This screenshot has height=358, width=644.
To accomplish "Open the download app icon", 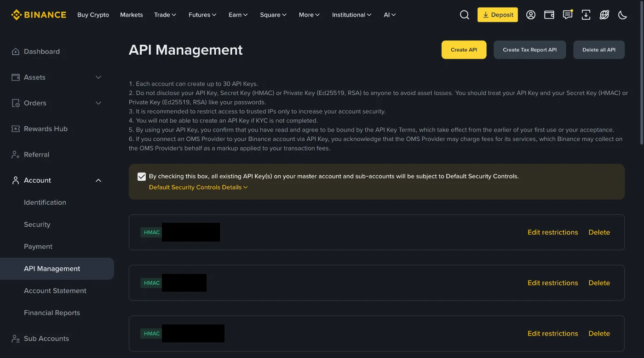I will point(586,15).
